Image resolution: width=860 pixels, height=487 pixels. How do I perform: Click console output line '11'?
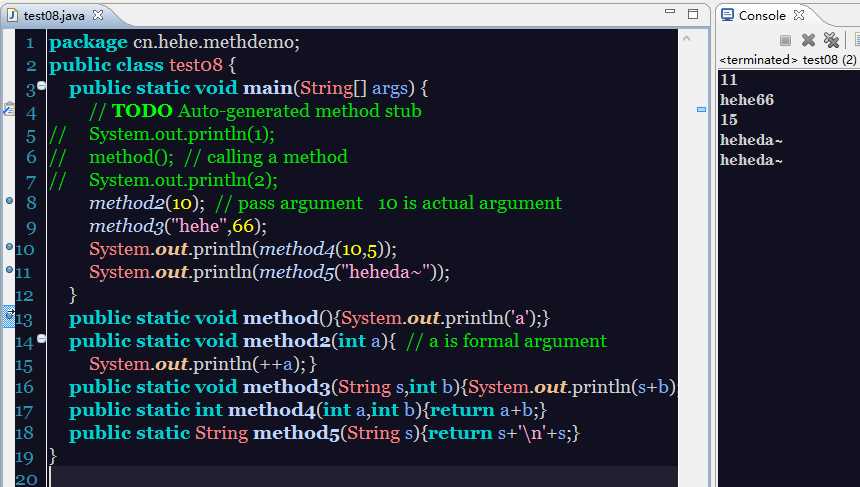tap(728, 80)
